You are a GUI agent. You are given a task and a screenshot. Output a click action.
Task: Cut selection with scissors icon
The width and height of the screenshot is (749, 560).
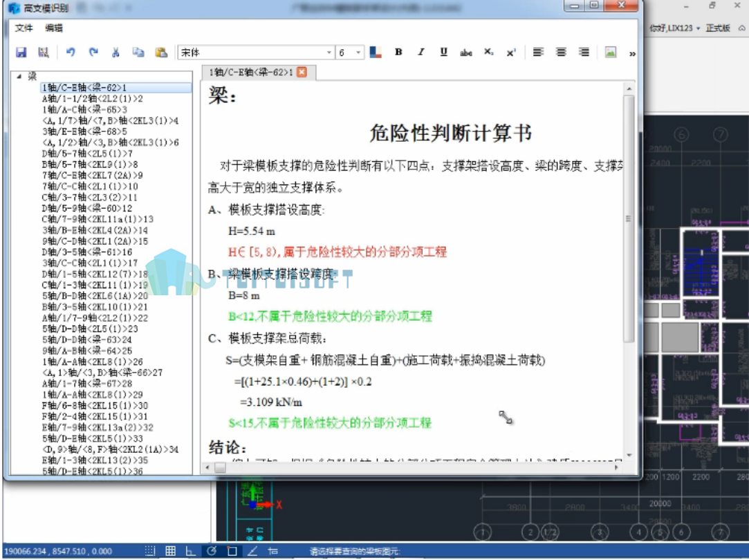tap(115, 52)
